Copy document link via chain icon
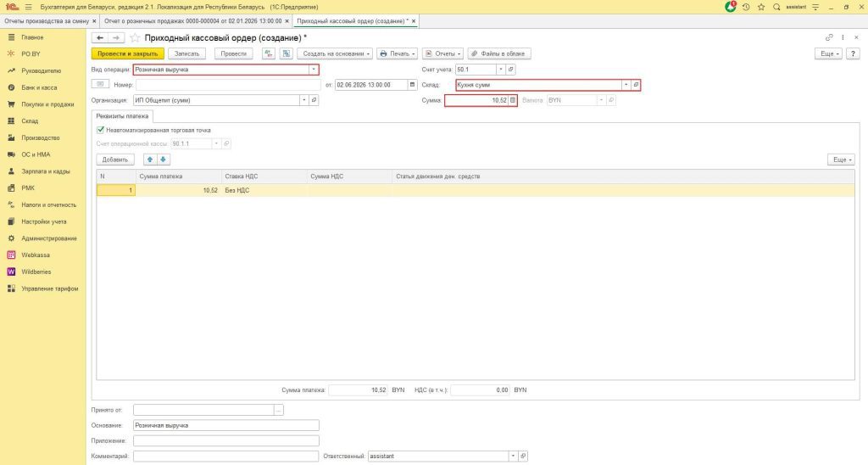This screenshot has height=465, width=868. [829, 38]
